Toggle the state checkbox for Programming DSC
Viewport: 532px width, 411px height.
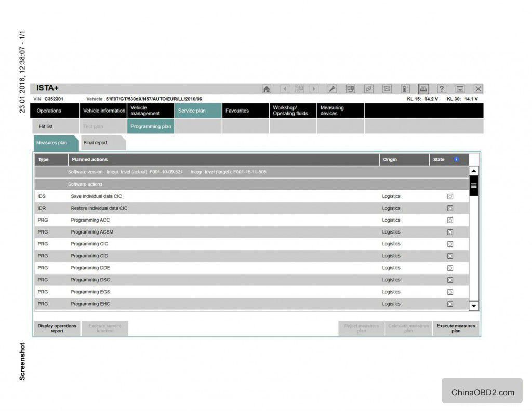449,280
